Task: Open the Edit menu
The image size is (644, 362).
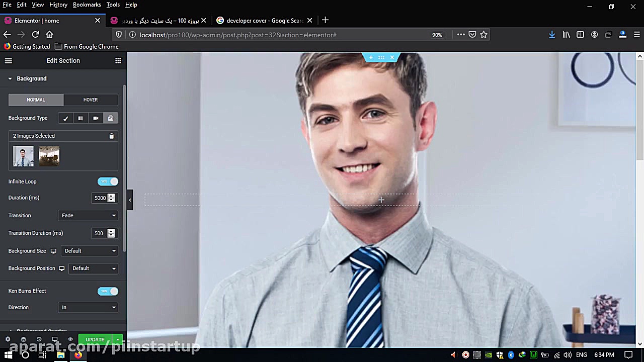Action: 22,5
